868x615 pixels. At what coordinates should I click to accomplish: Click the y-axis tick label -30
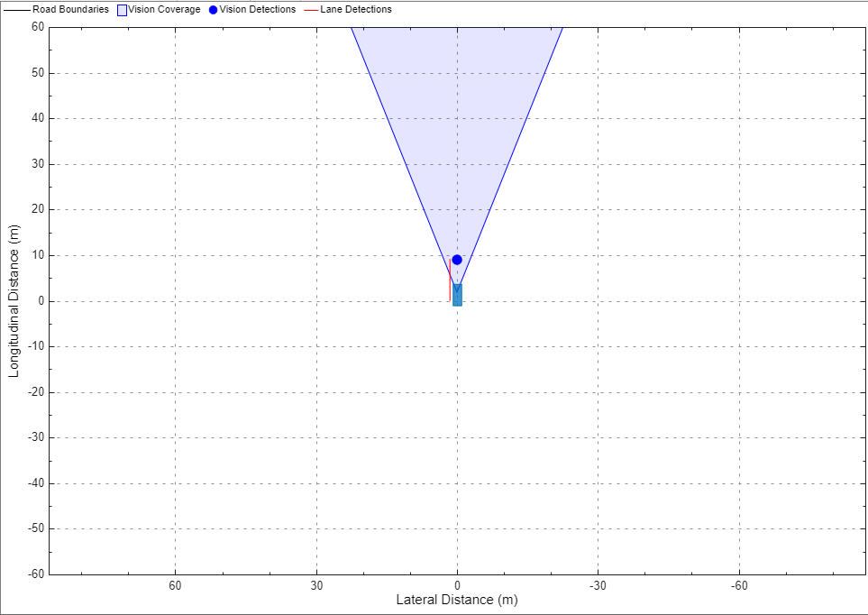click(36, 437)
